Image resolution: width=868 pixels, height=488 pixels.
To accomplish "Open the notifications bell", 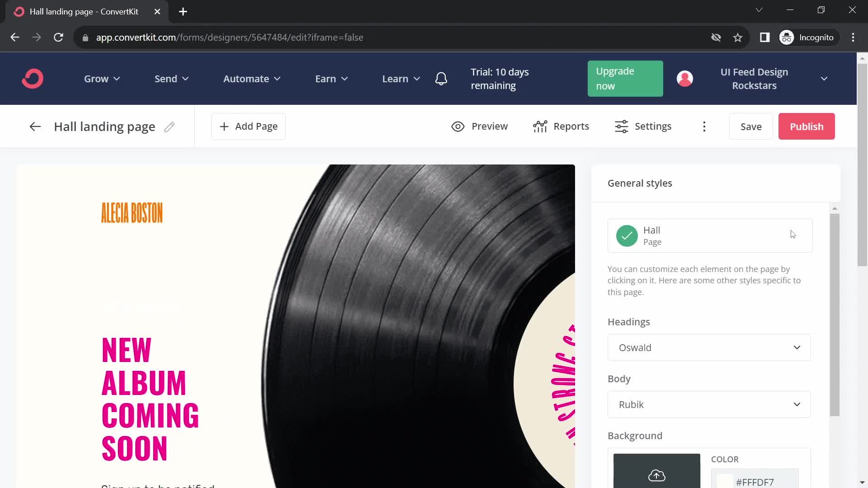I will pos(441,79).
